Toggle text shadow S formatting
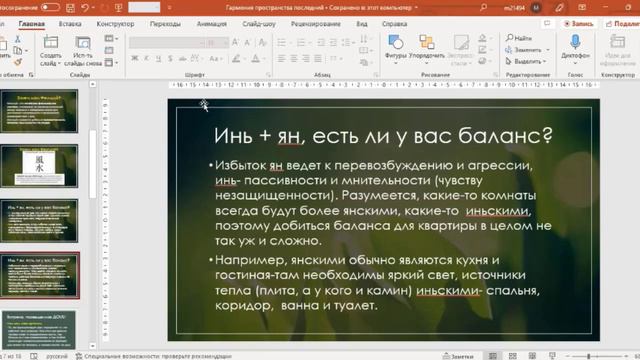The width and height of the screenshot is (640, 360). pos(170,59)
